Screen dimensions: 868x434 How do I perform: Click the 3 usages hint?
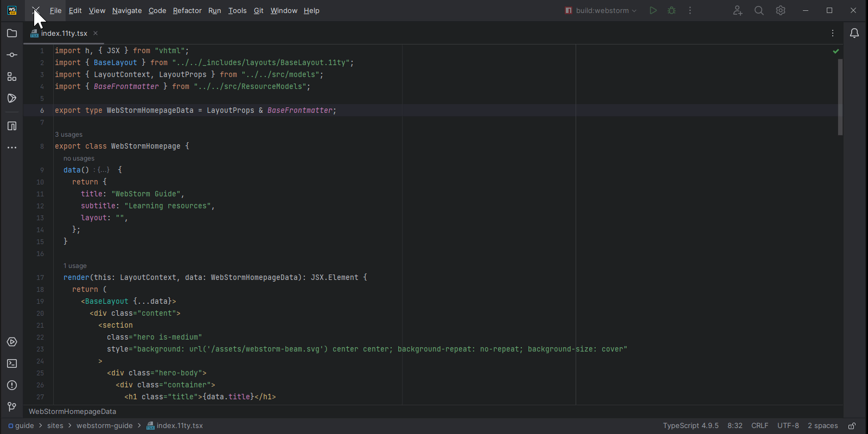(69, 135)
